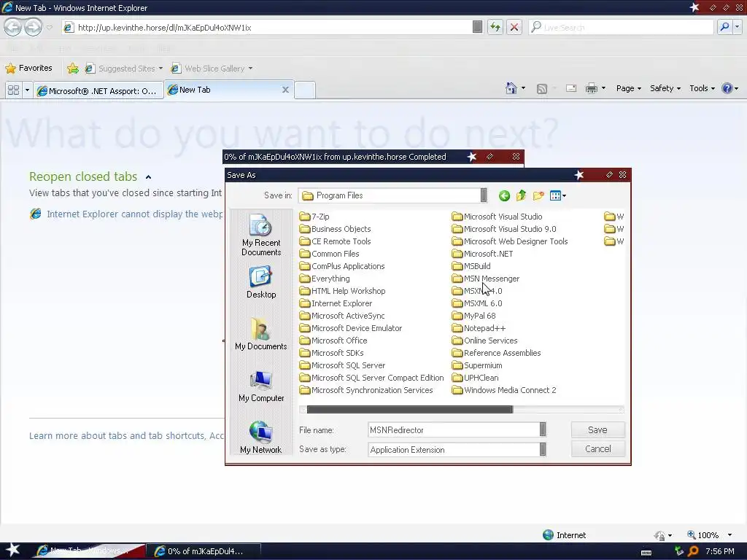Switch to download progress taskbar button
The height and width of the screenshot is (560, 747).
click(203, 551)
